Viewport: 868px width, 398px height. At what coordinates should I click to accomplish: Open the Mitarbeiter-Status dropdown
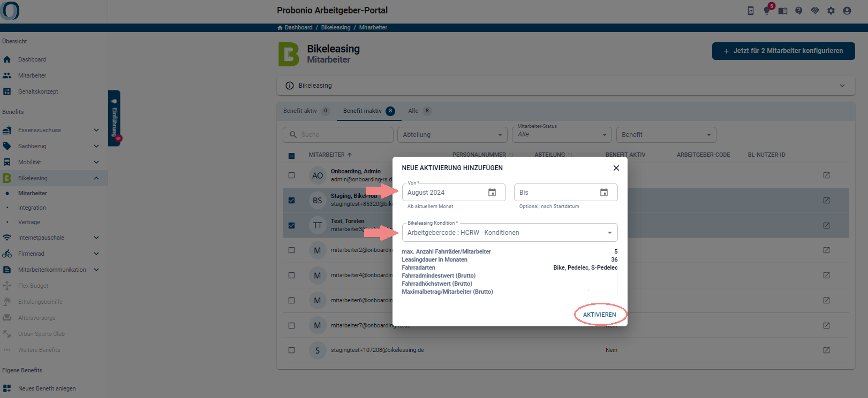pyautogui.click(x=562, y=135)
